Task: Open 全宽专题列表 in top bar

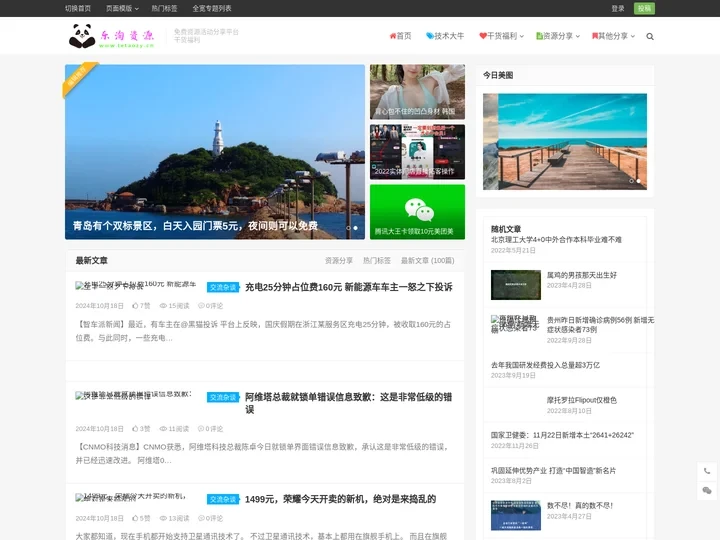Action: pyautogui.click(x=212, y=8)
